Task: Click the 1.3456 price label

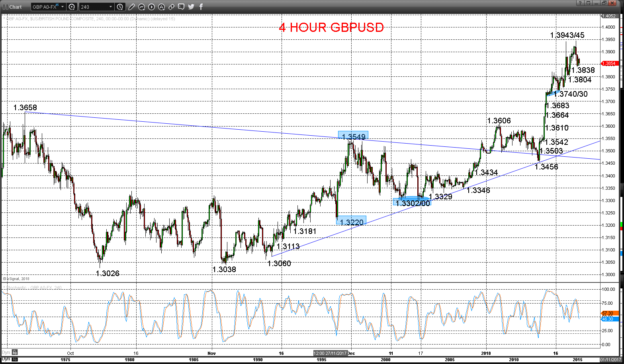Action: (x=546, y=167)
